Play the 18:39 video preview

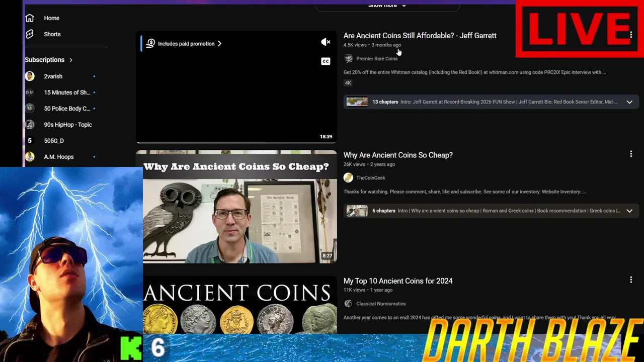[236, 87]
